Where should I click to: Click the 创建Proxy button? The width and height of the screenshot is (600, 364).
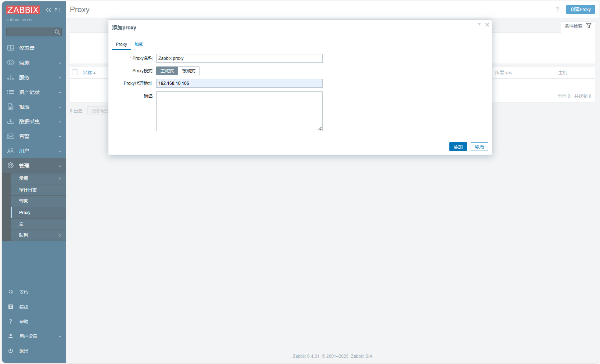581,10
